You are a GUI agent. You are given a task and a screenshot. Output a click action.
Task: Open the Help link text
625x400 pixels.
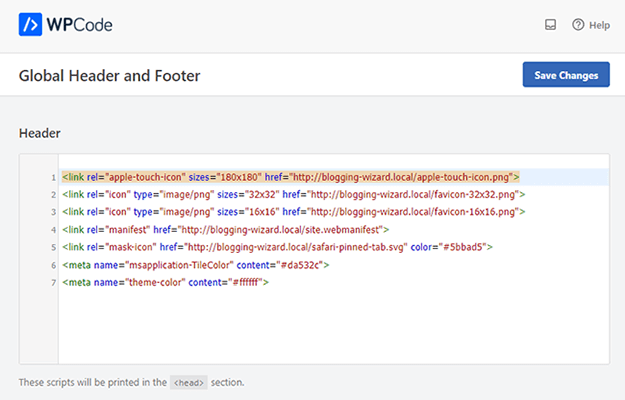pos(599,25)
